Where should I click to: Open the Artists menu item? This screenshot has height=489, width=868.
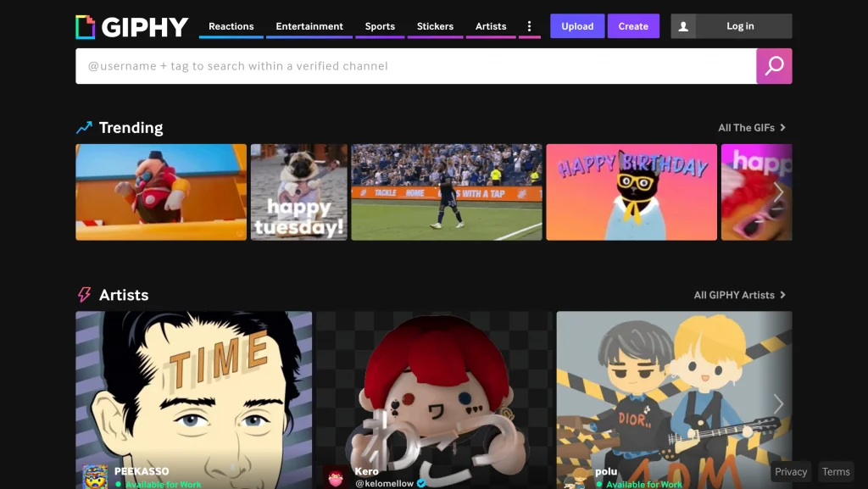coord(491,26)
